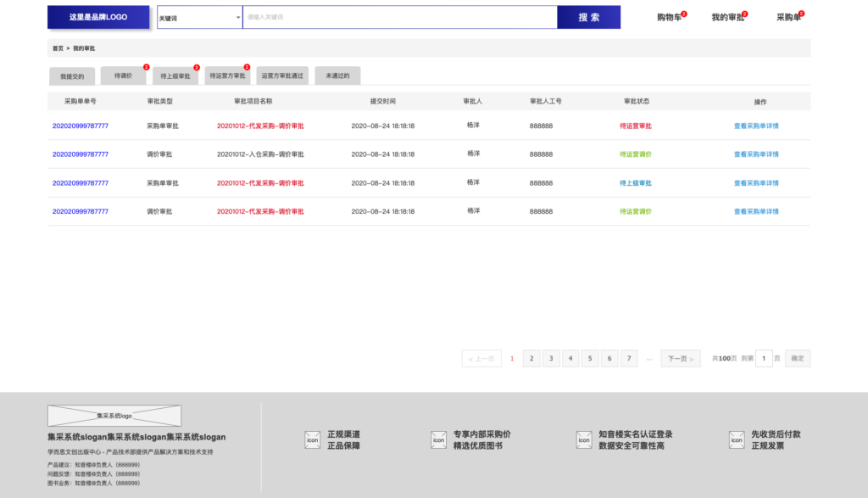Viewport: 868px width, 498px height.
Task: Switch to the 待调价 tab
Action: click(x=123, y=76)
